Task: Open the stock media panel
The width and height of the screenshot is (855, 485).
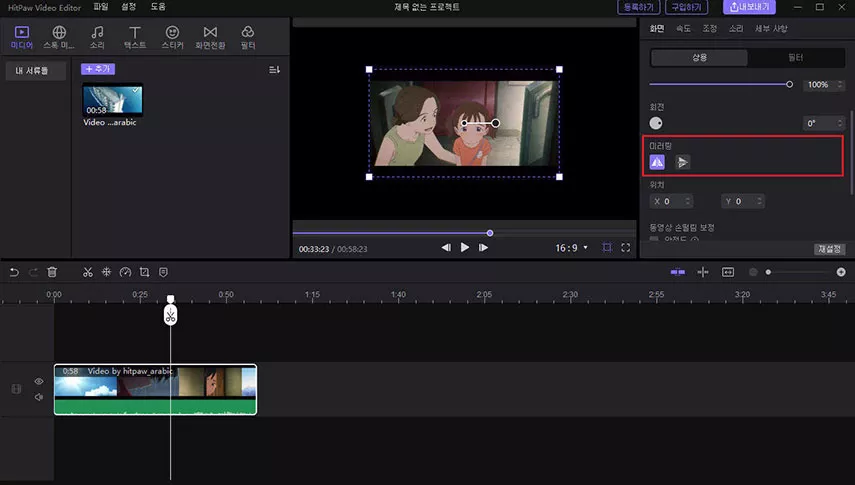Action: (59, 37)
